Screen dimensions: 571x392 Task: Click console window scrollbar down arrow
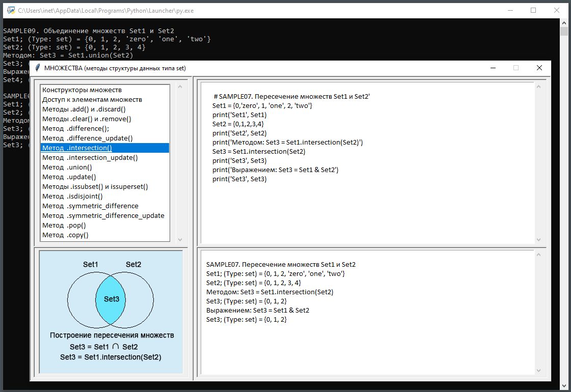[564, 386]
